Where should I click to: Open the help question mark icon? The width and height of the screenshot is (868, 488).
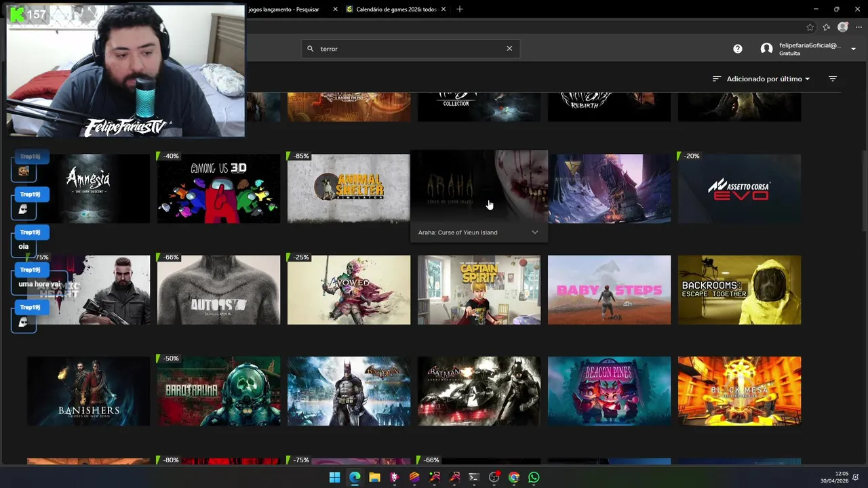tap(738, 49)
